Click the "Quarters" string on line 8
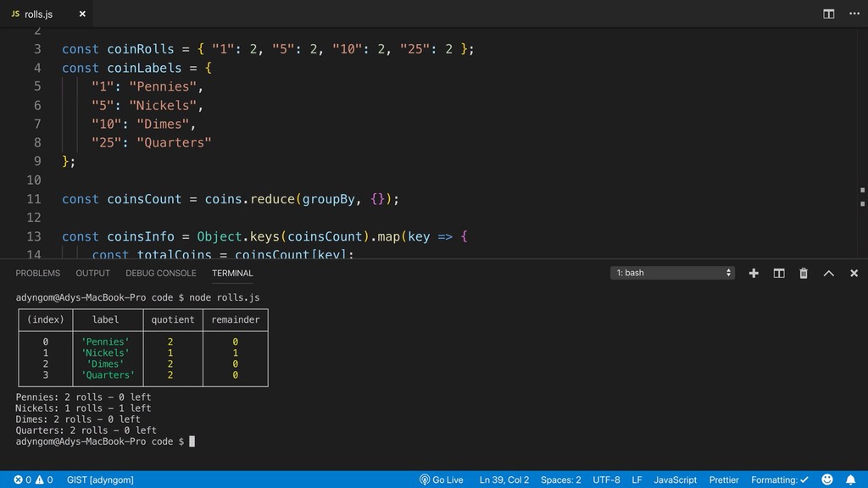This screenshot has width=868, height=488. point(174,142)
